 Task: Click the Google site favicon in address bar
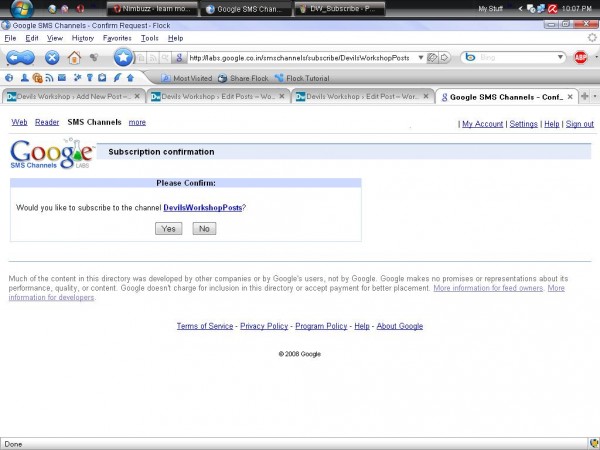tap(179, 58)
